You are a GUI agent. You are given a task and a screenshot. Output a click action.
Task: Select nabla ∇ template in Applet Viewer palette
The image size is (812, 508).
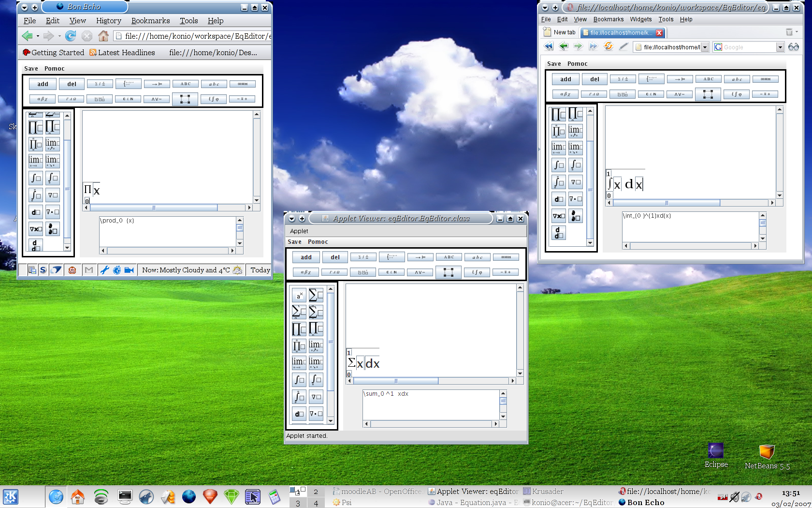coord(316,397)
